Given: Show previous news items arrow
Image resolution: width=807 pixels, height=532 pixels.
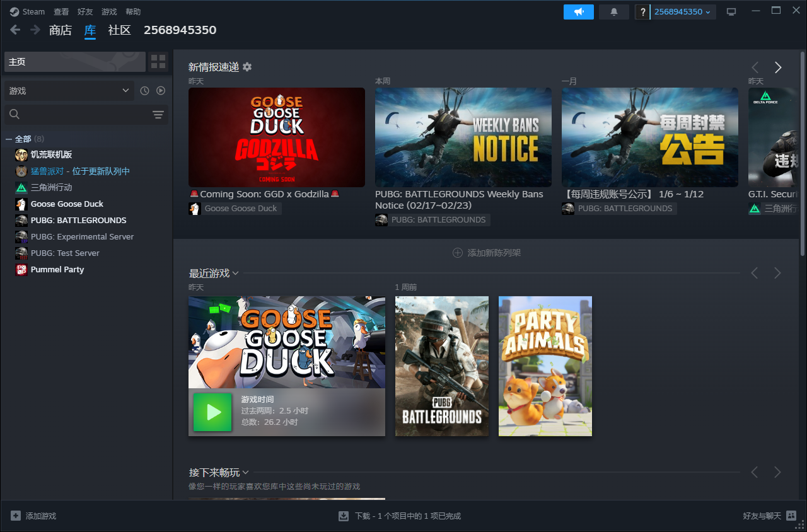Looking at the screenshot, I should (755, 67).
